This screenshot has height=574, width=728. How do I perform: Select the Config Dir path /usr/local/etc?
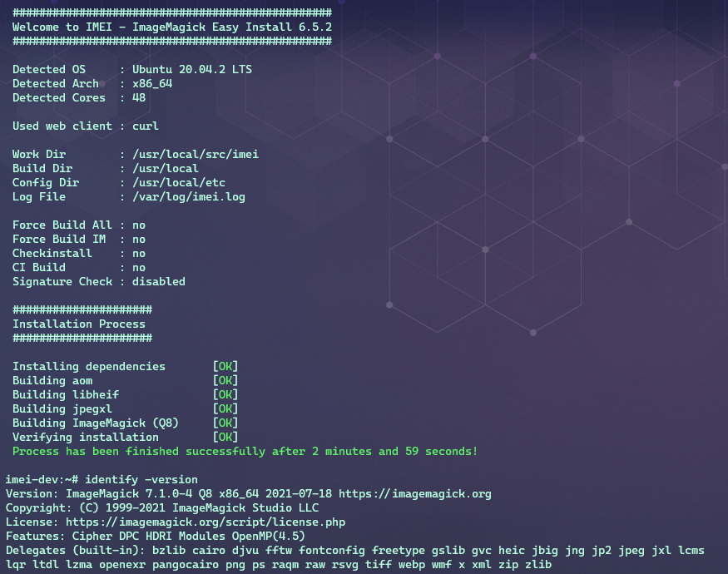pyautogui.click(x=179, y=182)
